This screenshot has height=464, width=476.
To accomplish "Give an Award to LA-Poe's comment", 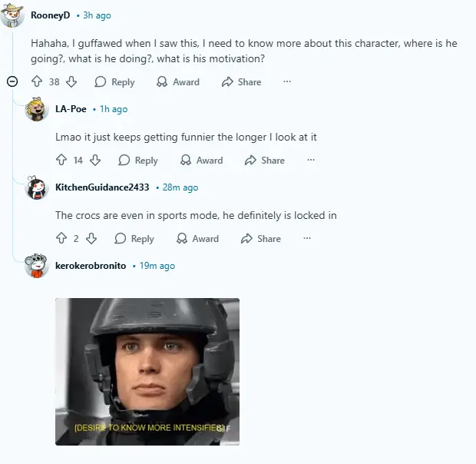I will [201, 160].
